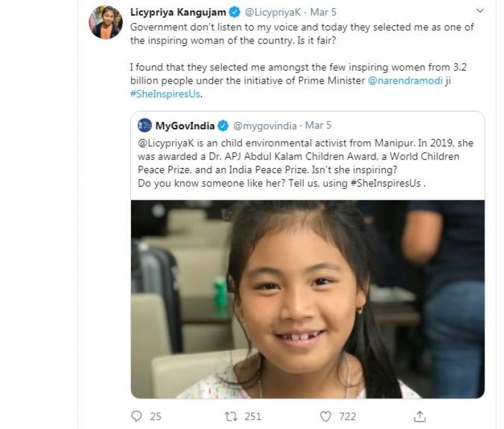Open the quoted MyGovIndia tweet text

coord(302,163)
